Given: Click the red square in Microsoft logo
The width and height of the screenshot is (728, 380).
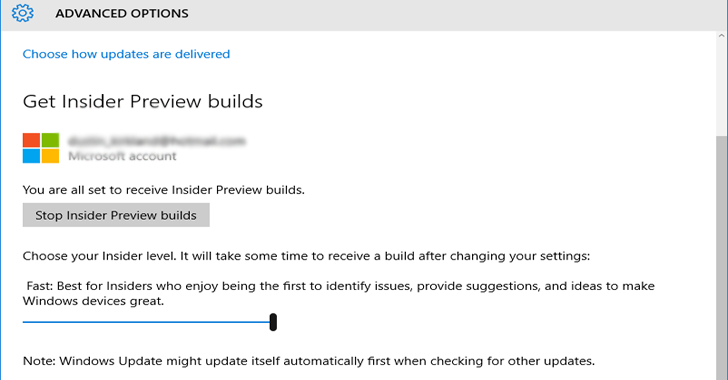Looking at the screenshot, I should [32, 140].
